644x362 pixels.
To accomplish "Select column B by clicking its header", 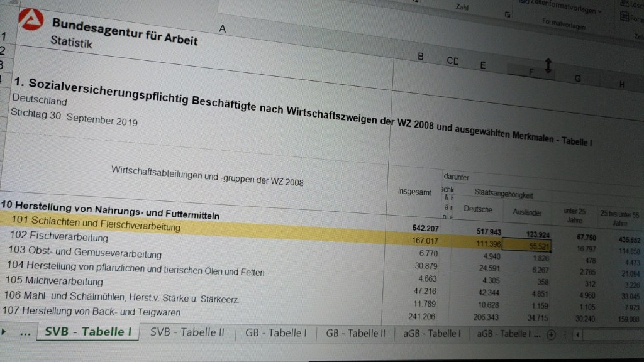I will pyautogui.click(x=420, y=56).
